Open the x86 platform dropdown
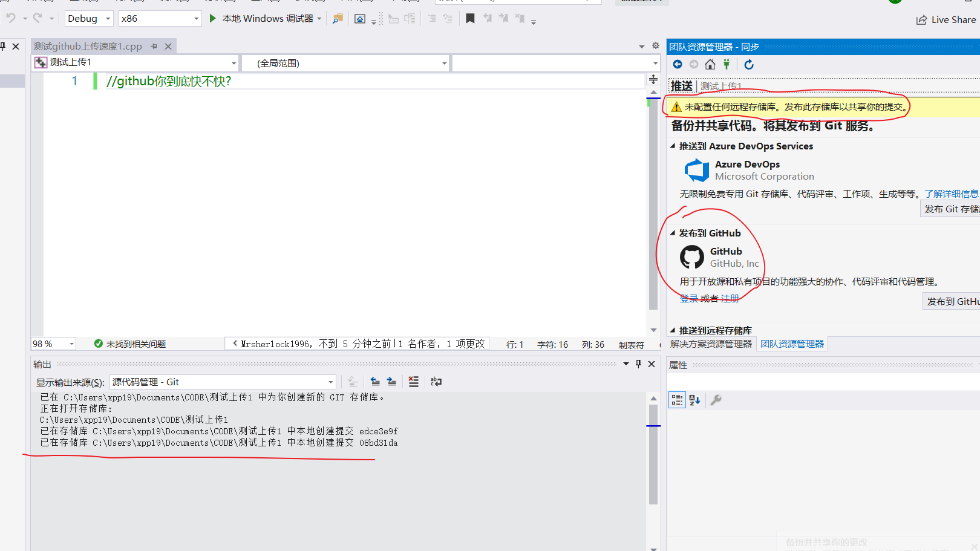The width and height of the screenshot is (980, 551). pyautogui.click(x=160, y=19)
